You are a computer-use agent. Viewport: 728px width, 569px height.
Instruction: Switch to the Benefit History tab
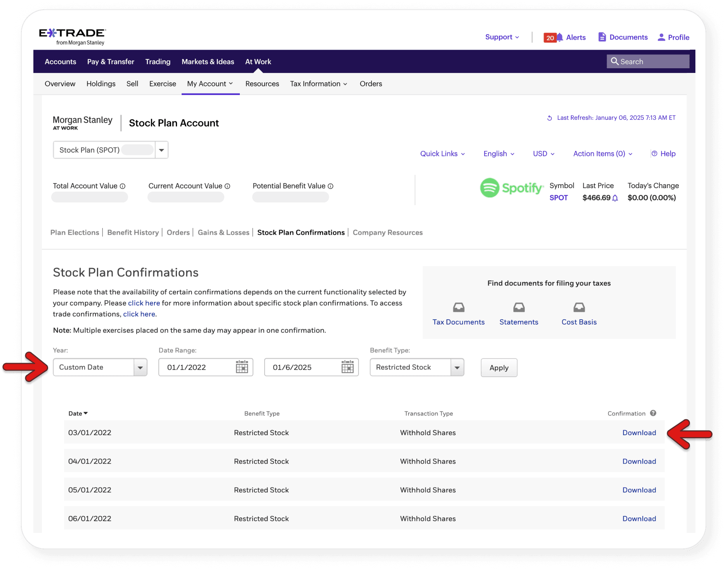tap(133, 232)
